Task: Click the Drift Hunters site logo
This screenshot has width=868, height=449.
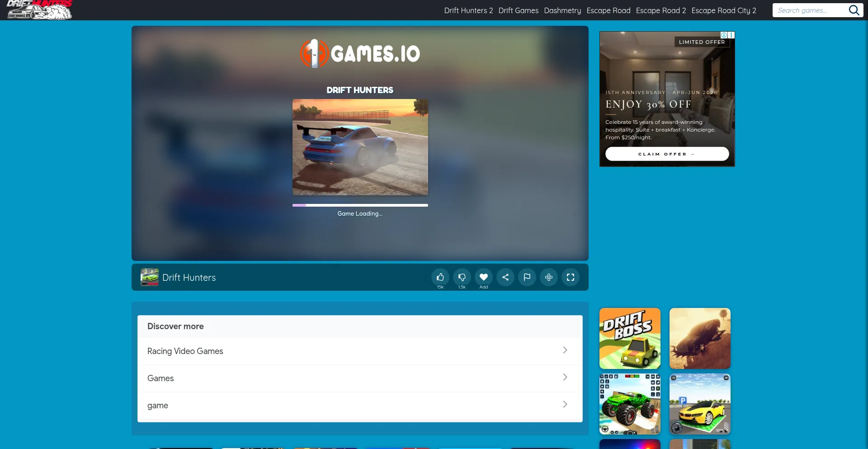Action: 39,10
